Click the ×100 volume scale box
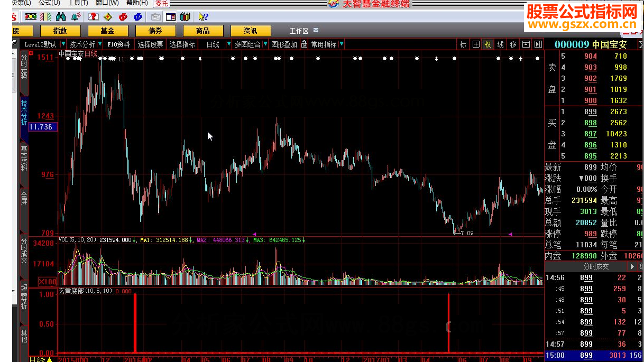This screenshot has height=362, width=644. (x=47, y=282)
